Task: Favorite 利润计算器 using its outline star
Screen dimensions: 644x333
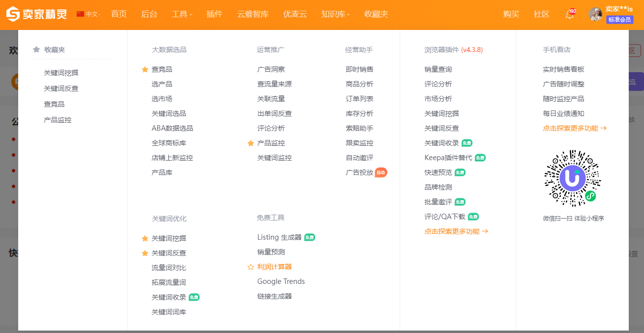Action: 251,267
